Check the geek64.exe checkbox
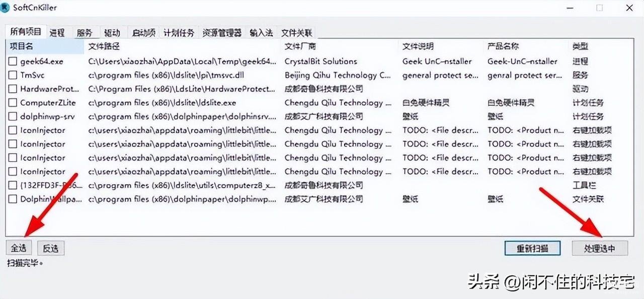This screenshot has height=299, width=644. click(x=13, y=61)
